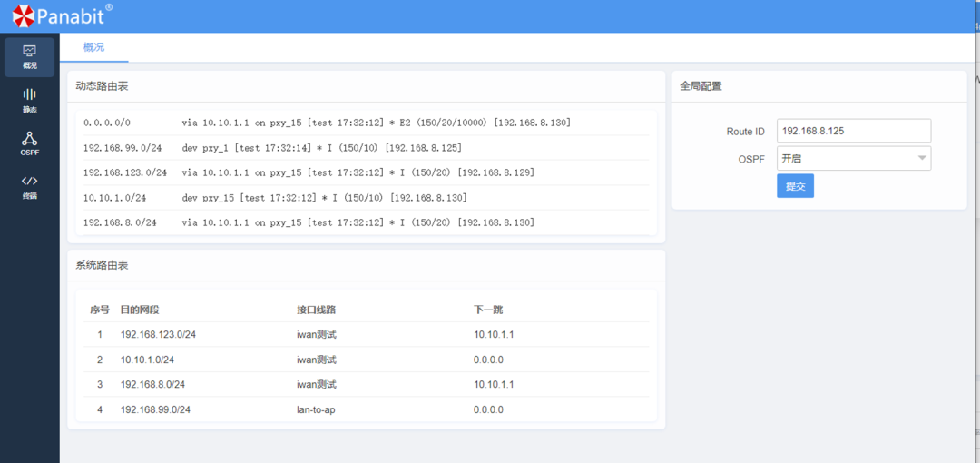
Task: Click 192.168.123.0/24 in system route table
Action: pos(158,335)
